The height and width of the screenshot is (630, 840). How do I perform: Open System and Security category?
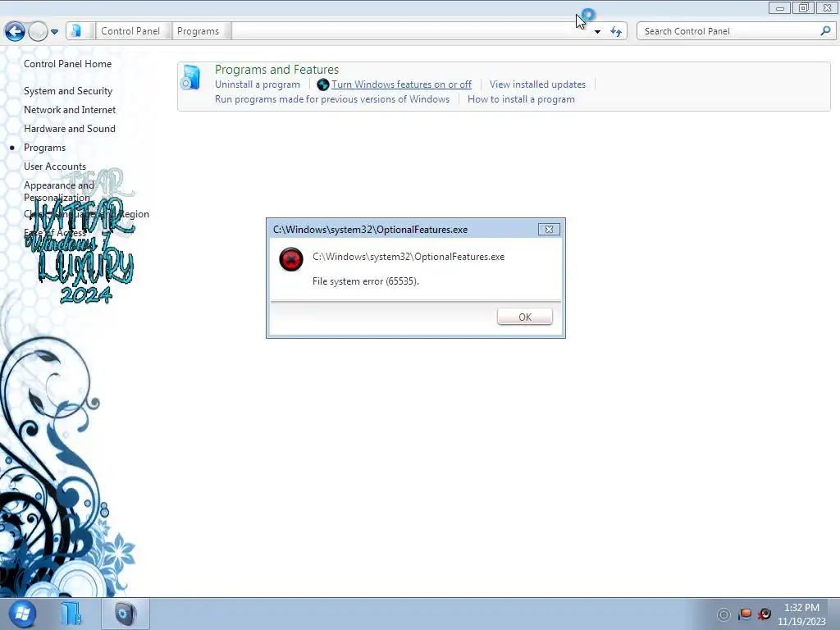(68, 90)
